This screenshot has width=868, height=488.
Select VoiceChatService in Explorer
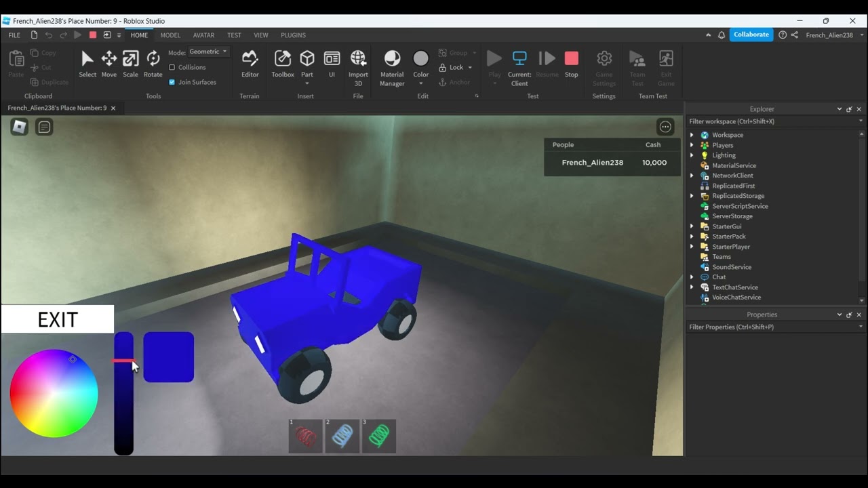[x=736, y=298]
